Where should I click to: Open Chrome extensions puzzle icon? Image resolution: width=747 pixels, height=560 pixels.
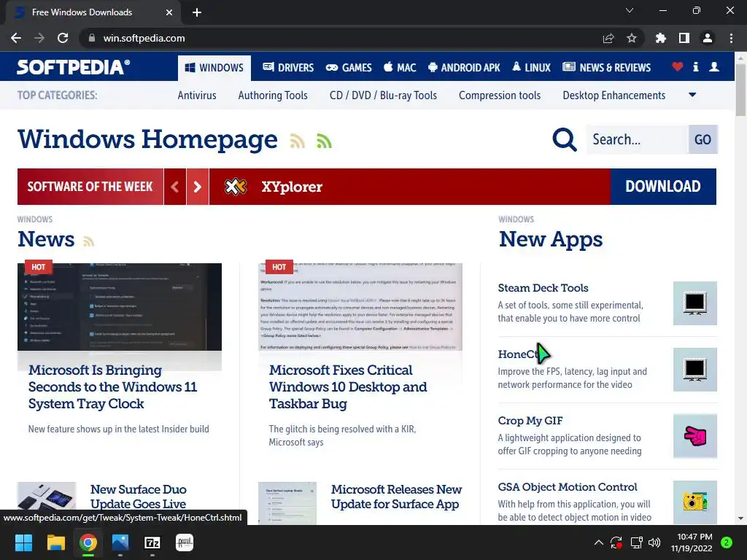pyautogui.click(x=661, y=38)
